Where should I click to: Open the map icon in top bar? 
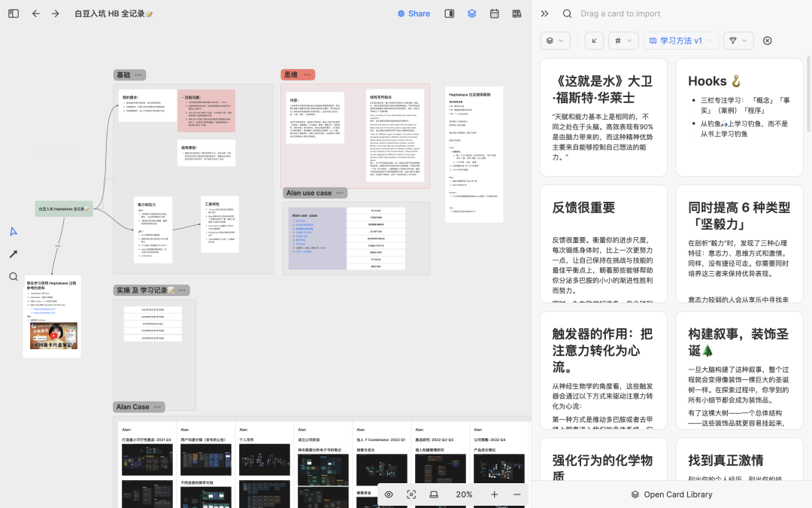[x=517, y=14]
